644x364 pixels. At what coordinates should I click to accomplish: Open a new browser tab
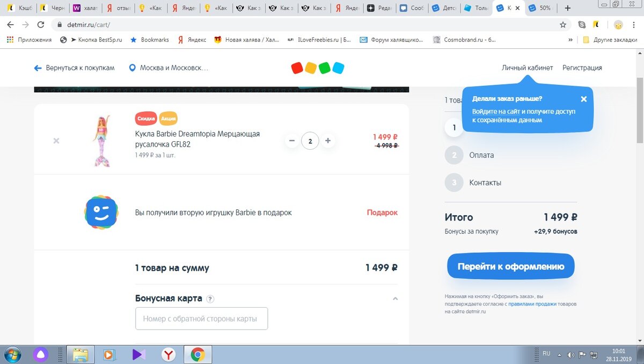568,8
